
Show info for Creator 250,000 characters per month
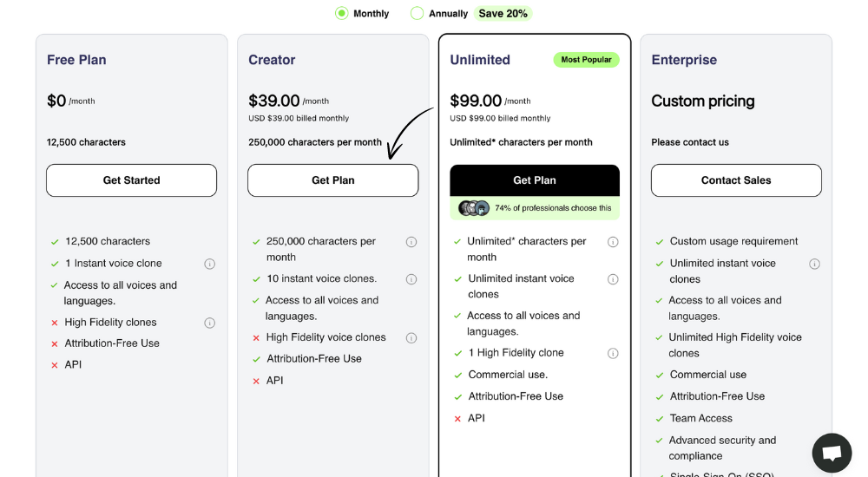point(411,242)
